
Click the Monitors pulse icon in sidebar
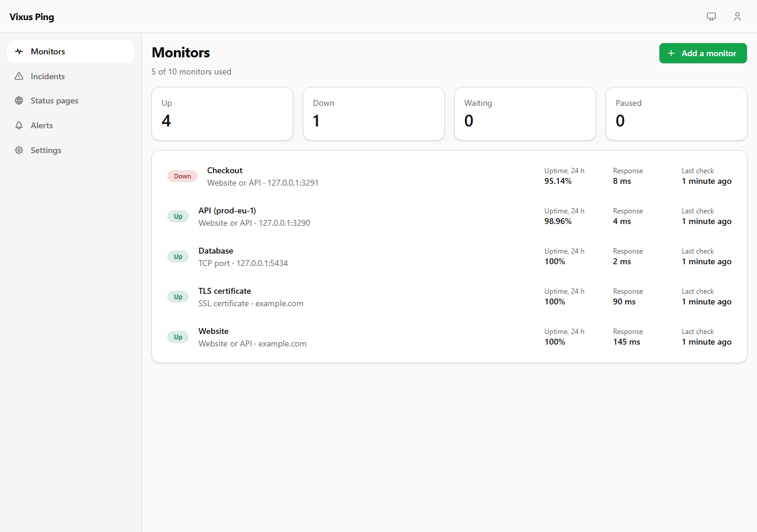(x=19, y=51)
